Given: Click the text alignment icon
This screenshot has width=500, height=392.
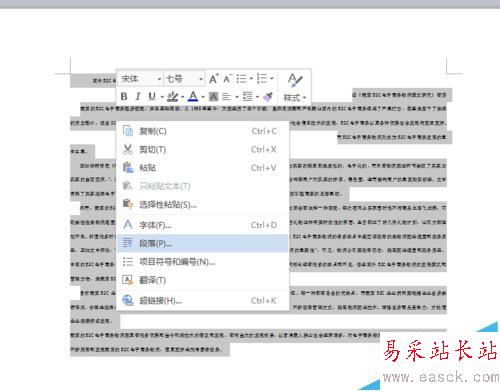Looking at the screenshot, I should tap(227, 97).
